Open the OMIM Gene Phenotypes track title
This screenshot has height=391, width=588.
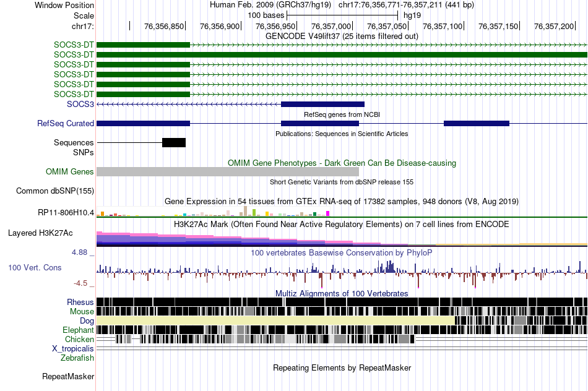pyautogui.click(x=342, y=163)
